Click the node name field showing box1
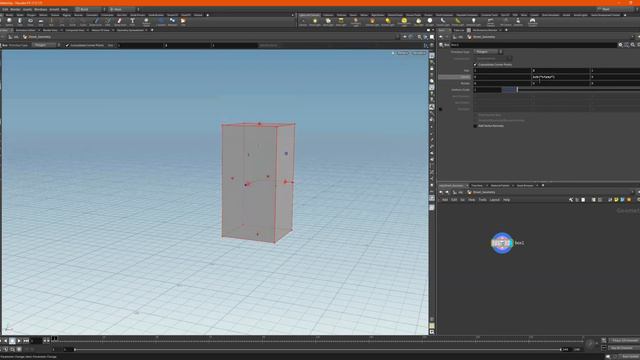This screenshot has height=360, width=640. pos(533,45)
